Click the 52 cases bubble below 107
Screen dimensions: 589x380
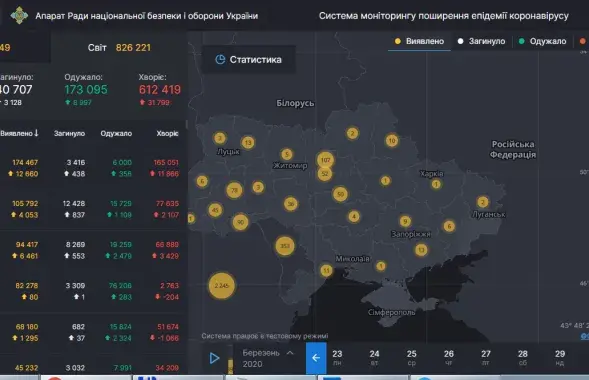[x=325, y=173]
